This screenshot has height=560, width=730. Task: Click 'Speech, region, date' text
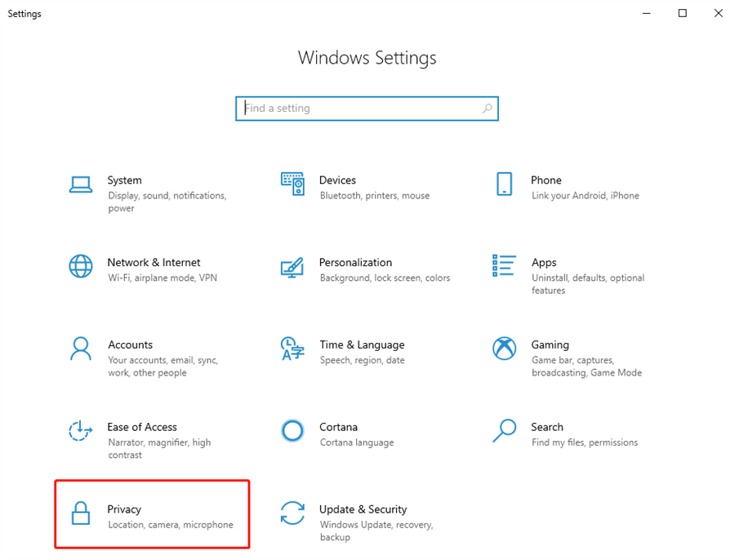coord(363,360)
